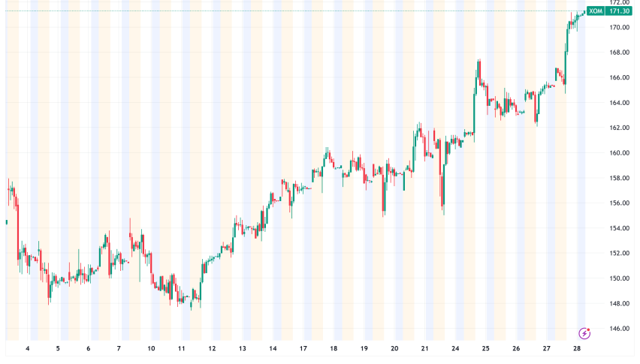Click the 160.00 price axis label
The image size is (640, 364).
click(619, 153)
